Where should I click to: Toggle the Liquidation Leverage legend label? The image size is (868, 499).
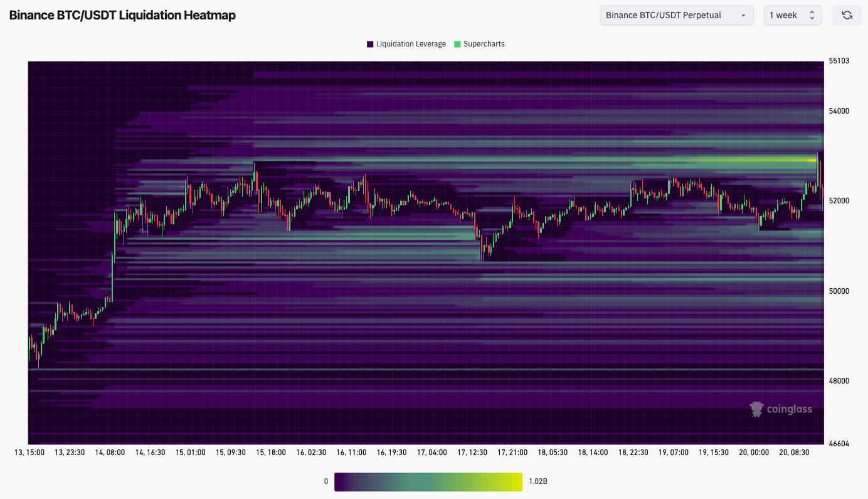click(411, 44)
